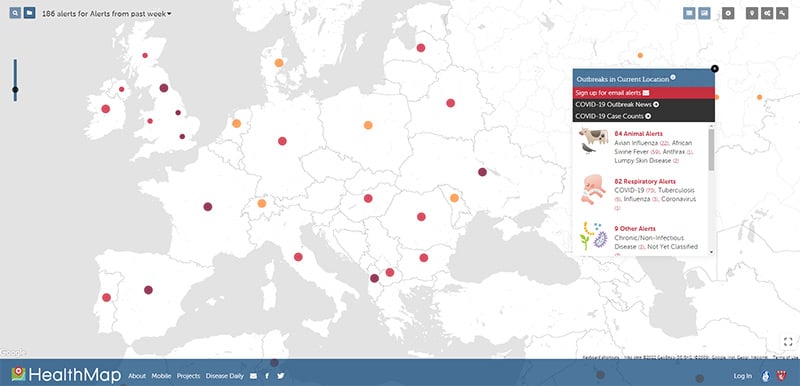
Task: Switch to list view icon
Action: 689,13
